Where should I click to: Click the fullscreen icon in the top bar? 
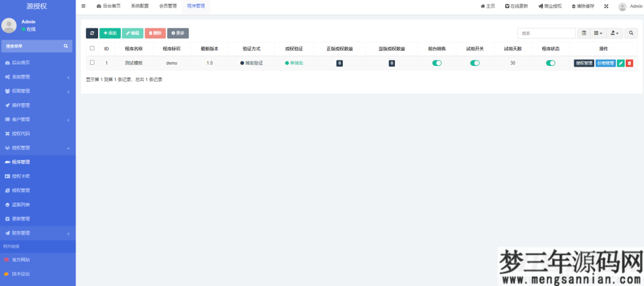coord(606,6)
